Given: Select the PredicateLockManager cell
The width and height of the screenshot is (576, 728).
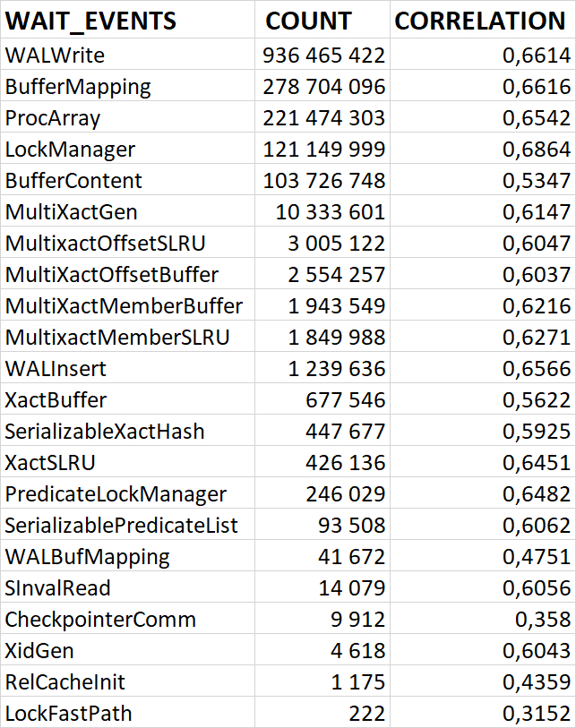Looking at the screenshot, I should click(x=116, y=494).
